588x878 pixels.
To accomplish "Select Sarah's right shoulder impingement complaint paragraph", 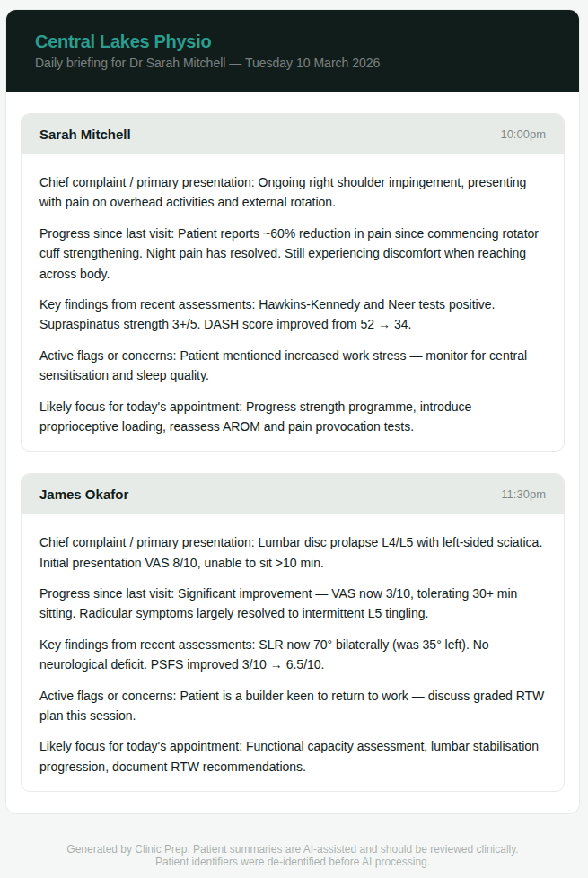I will point(283,192).
